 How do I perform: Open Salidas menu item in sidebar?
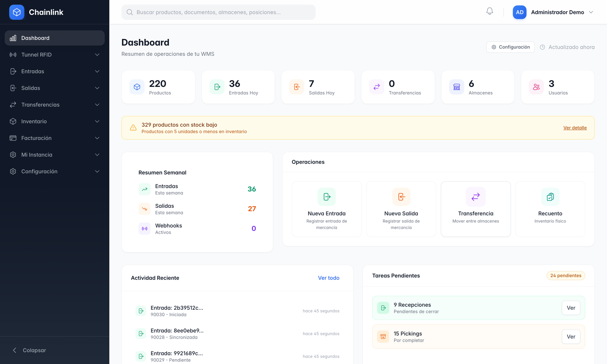(x=55, y=88)
